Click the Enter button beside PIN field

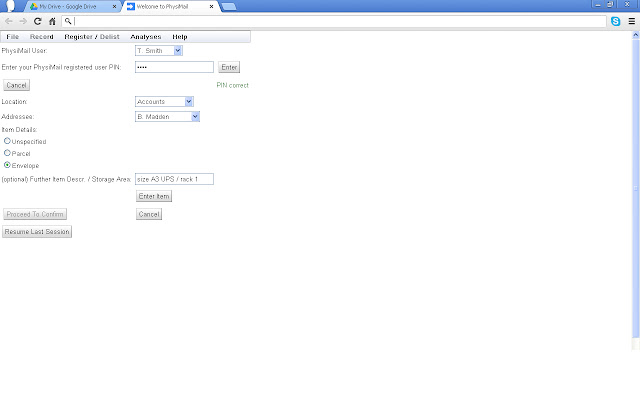(229, 67)
